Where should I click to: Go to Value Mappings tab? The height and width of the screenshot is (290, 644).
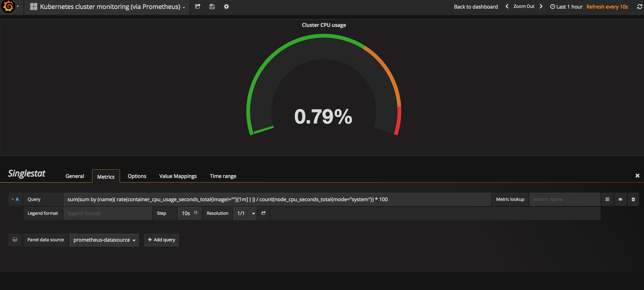pyautogui.click(x=178, y=176)
